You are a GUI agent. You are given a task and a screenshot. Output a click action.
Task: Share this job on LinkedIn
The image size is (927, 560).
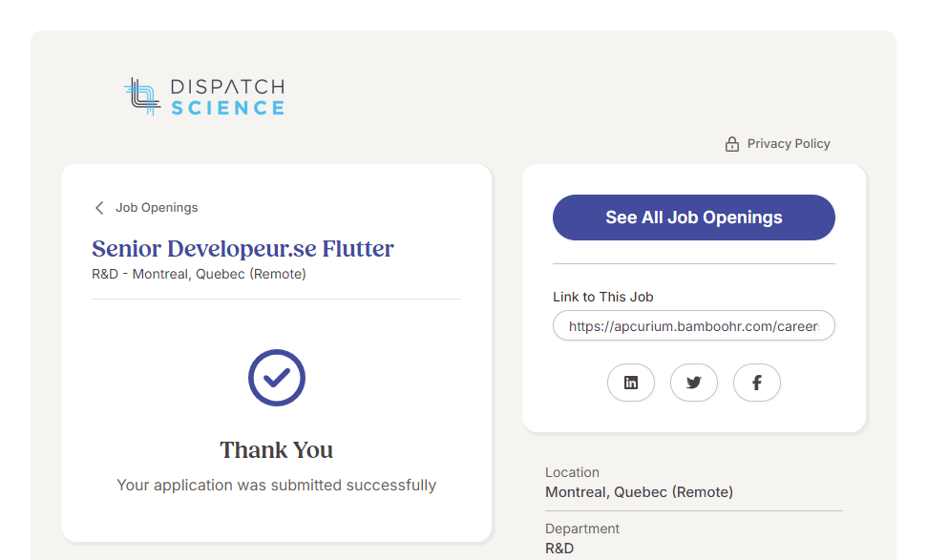(631, 383)
